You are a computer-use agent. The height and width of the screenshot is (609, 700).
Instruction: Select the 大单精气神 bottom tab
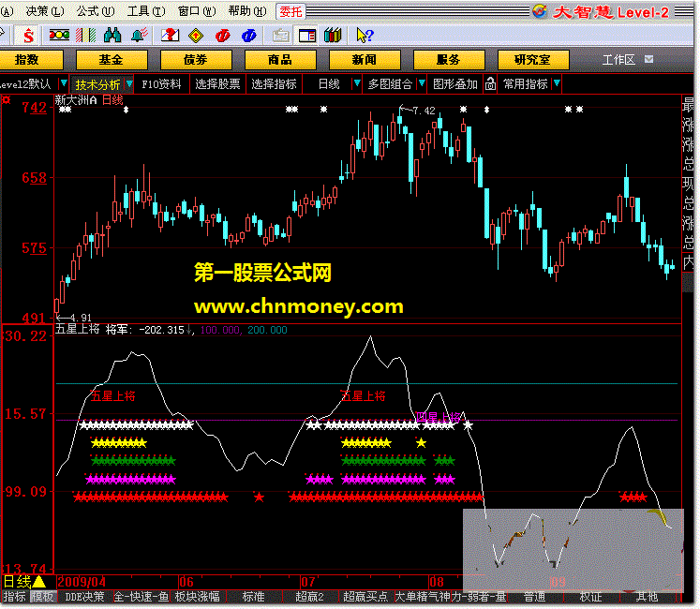423,597
